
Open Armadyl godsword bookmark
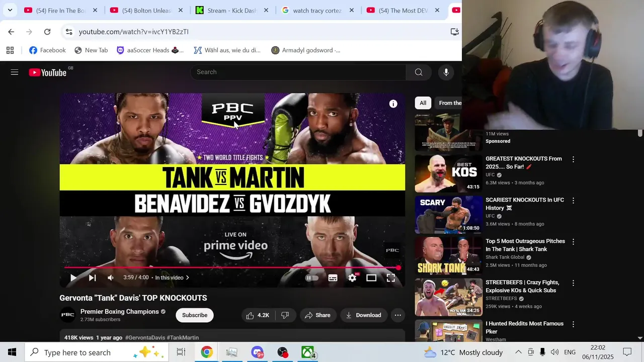(306, 50)
